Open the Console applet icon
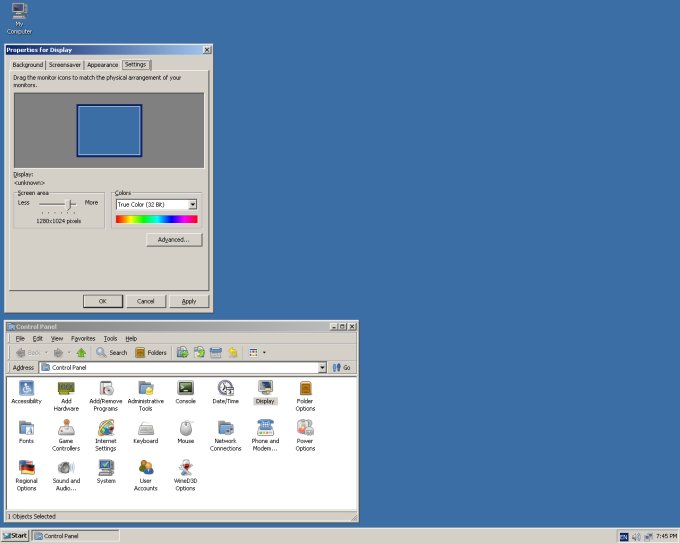 pos(186,392)
